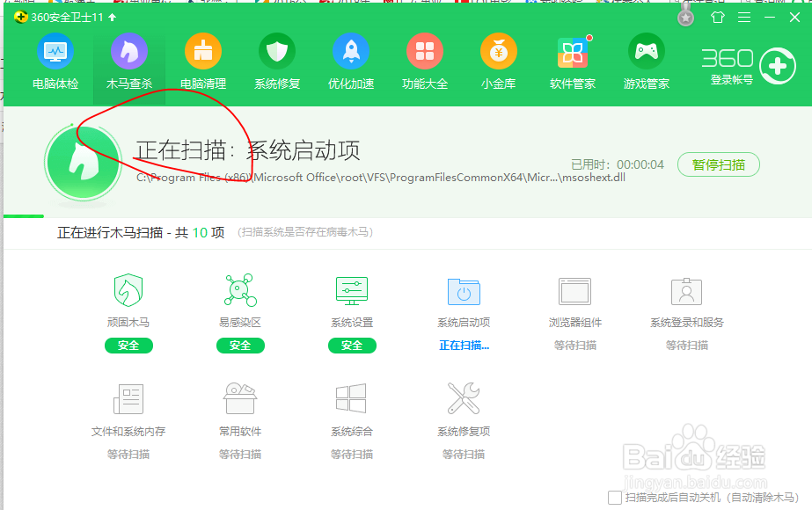Open 游戏管家 gamepad icon
The height and width of the screenshot is (510, 812).
[x=647, y=51]
